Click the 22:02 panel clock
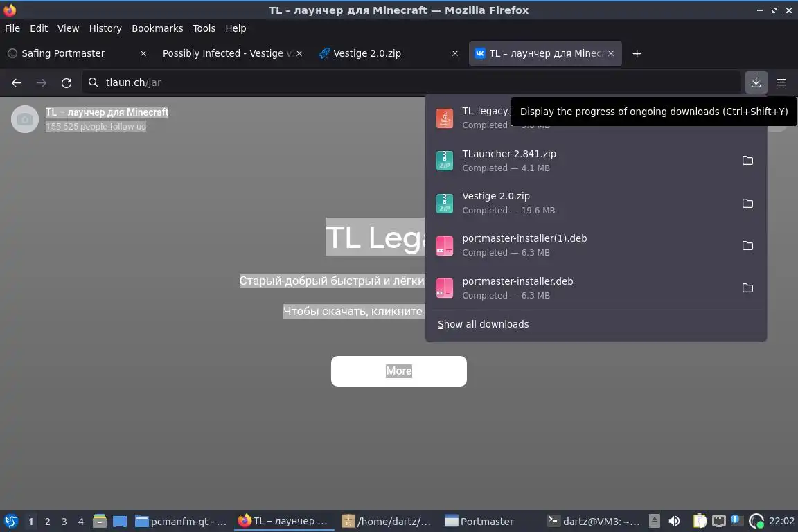The image size is (798, 532). coord(781,521)
